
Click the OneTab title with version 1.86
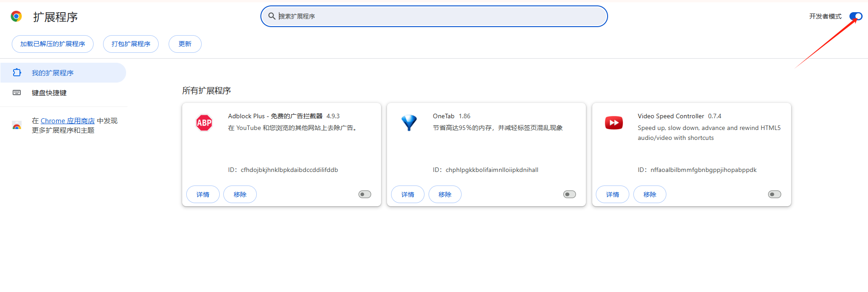452,116
